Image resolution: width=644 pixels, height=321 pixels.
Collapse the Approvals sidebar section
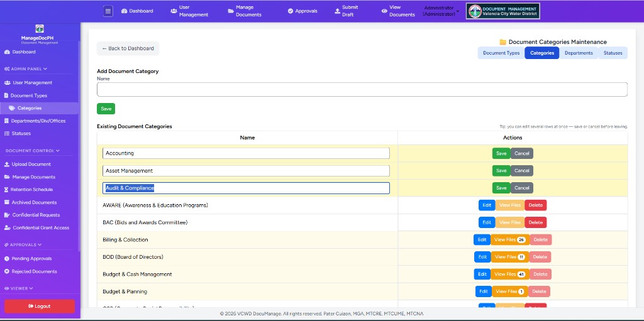(23, 245)
